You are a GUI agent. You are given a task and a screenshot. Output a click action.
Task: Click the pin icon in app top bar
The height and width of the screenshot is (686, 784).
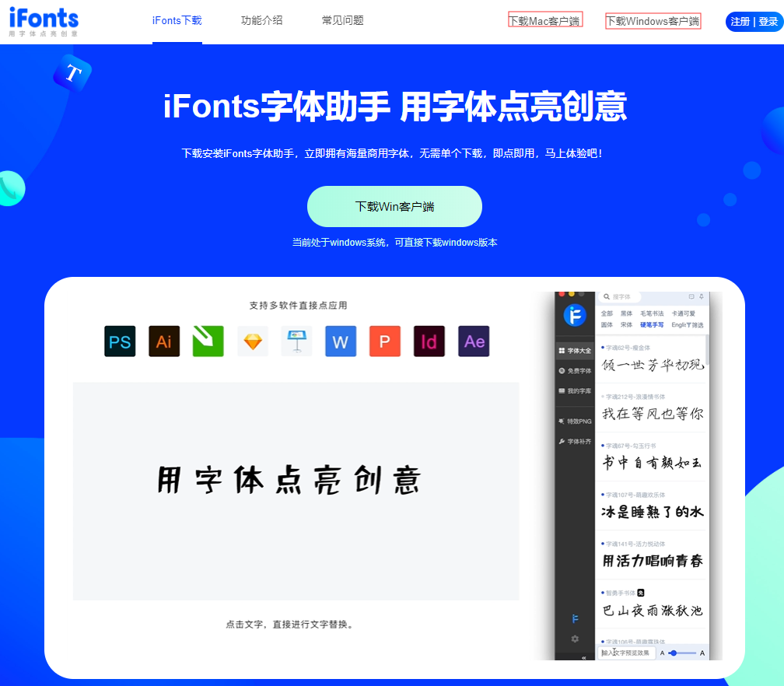701,296
